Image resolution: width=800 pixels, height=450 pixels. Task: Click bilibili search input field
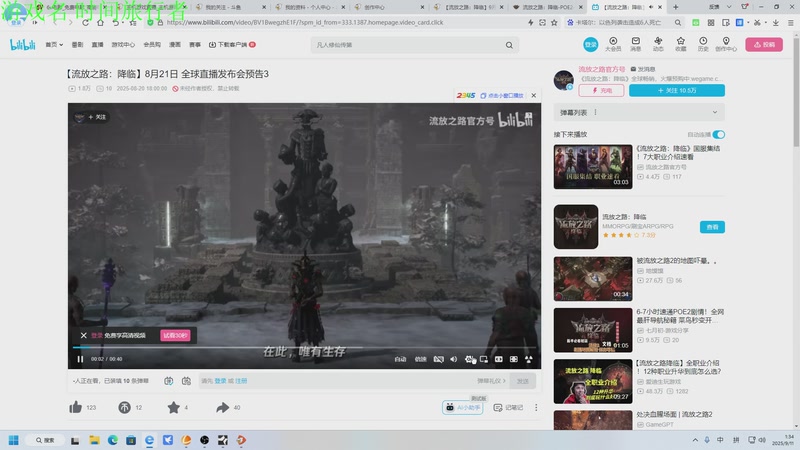click(408, 45)
